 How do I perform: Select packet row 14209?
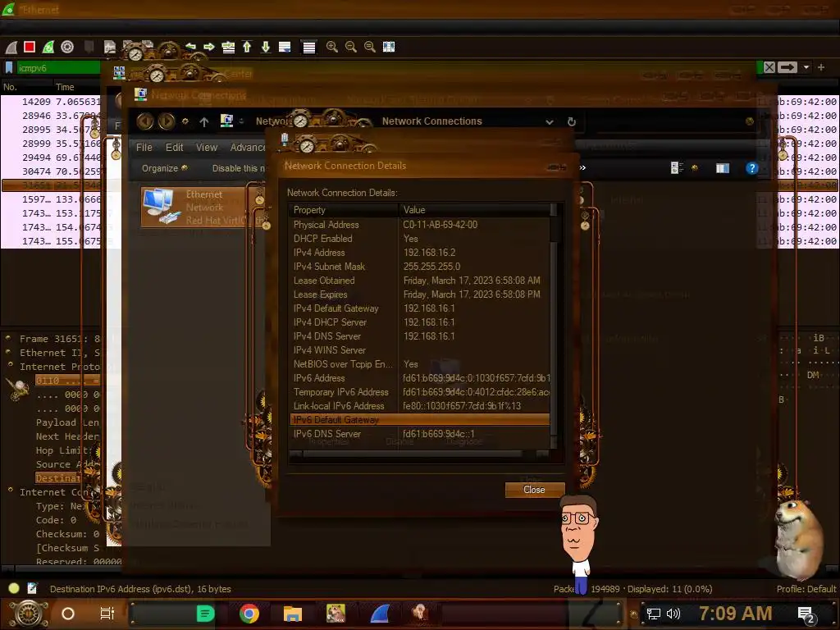point(51,102)
